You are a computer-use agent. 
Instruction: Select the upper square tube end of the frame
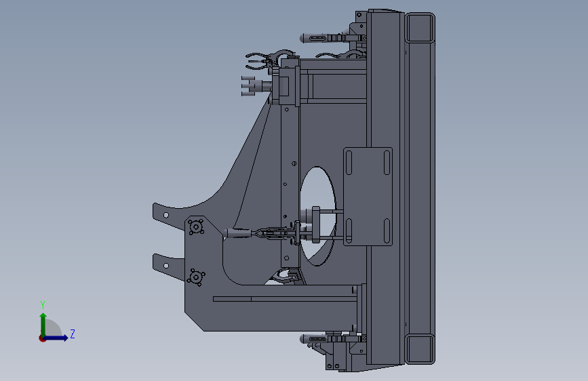pyautogui.click(x=420, y=28)
